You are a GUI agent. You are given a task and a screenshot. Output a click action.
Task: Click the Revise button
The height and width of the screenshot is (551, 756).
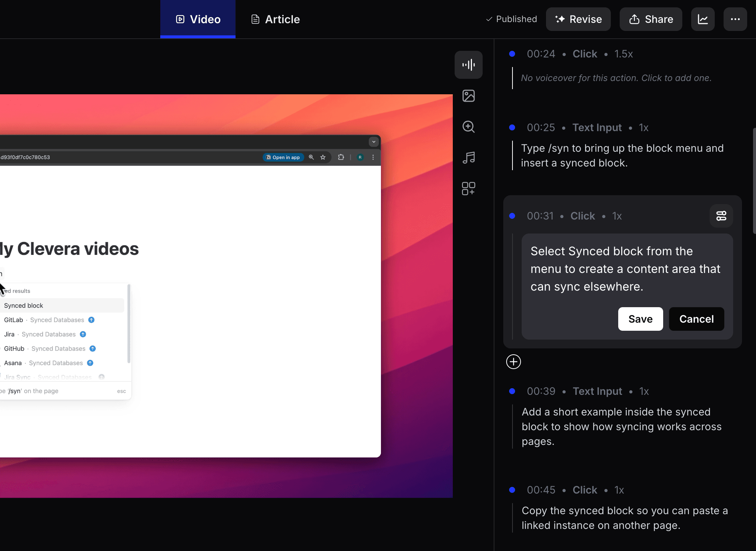point(578,19)
